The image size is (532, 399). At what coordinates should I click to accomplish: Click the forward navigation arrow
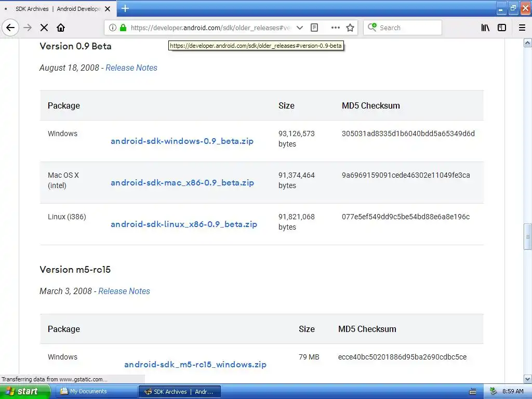pos(28,28)
